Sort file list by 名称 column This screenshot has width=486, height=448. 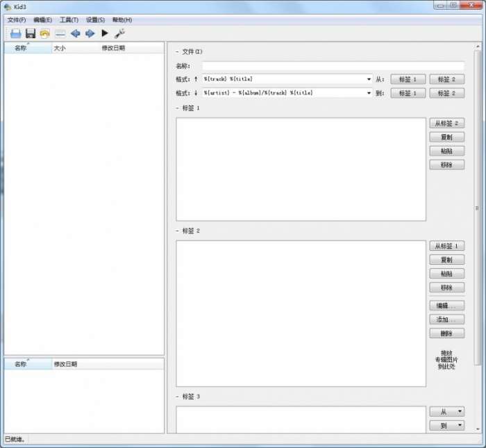28,48
